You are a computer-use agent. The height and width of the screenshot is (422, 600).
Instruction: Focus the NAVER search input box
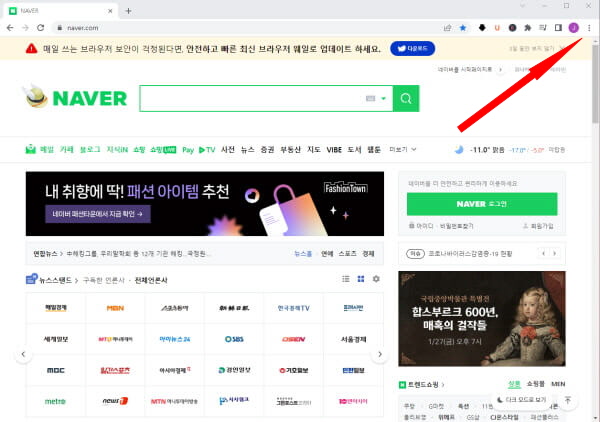251,98
